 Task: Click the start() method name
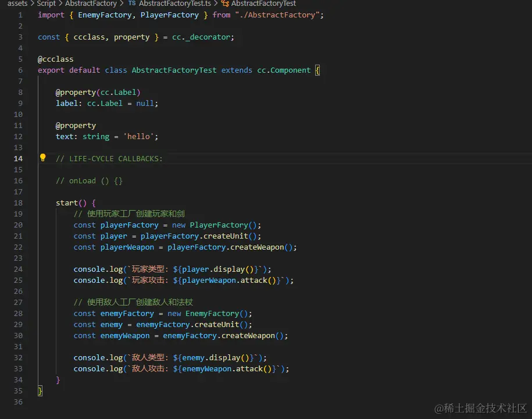click(67, 203)
